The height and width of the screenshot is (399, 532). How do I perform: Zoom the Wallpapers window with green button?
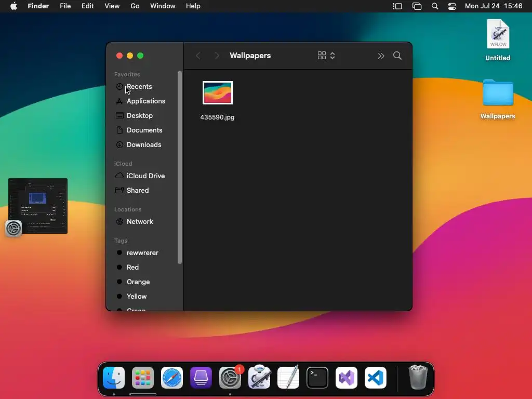(x=140, y=56)
